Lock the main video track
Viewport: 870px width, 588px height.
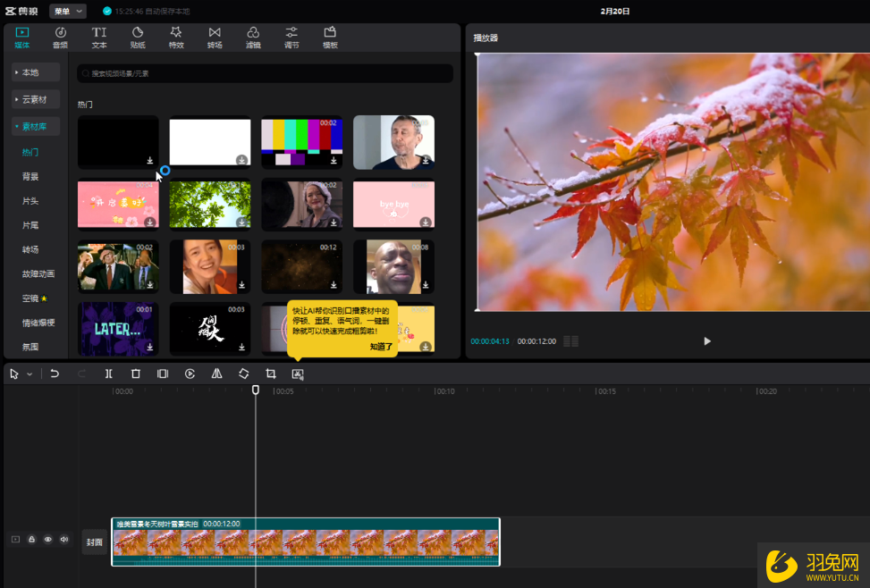31,539
